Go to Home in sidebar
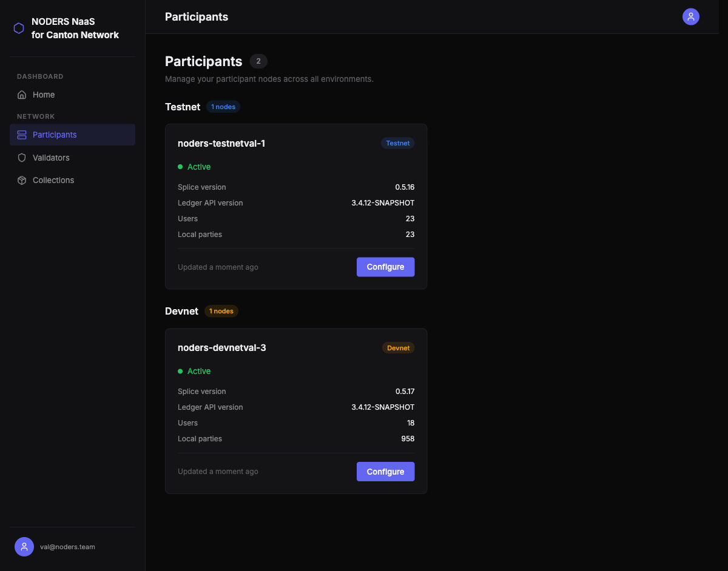This screenshot has height=571, width=728. coord(72,95)
